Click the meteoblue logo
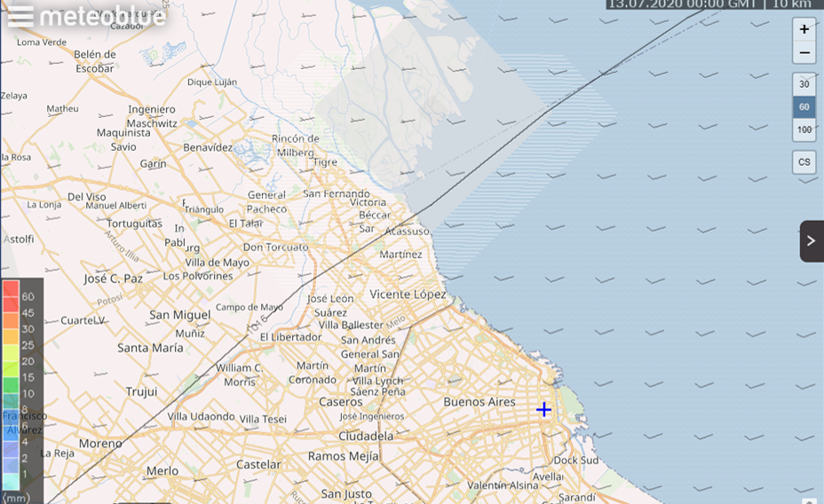The width and height of the screenshot is (824, 504). click(102, 17)
